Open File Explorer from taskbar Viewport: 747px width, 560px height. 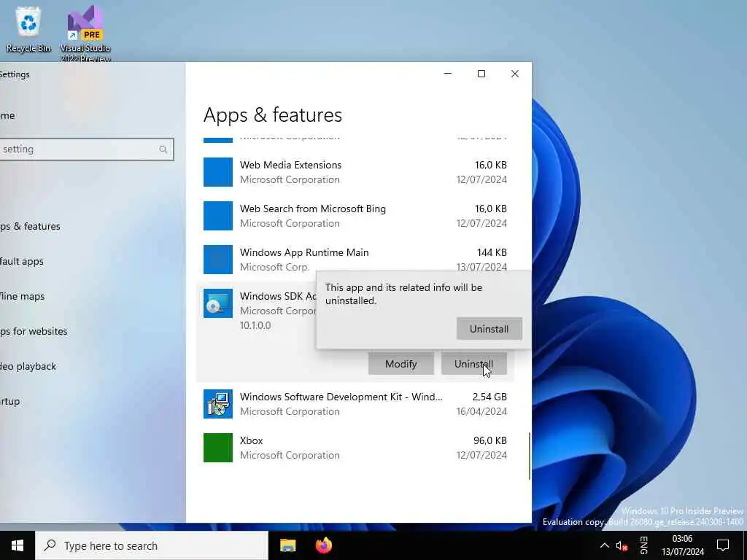point(287,545)
